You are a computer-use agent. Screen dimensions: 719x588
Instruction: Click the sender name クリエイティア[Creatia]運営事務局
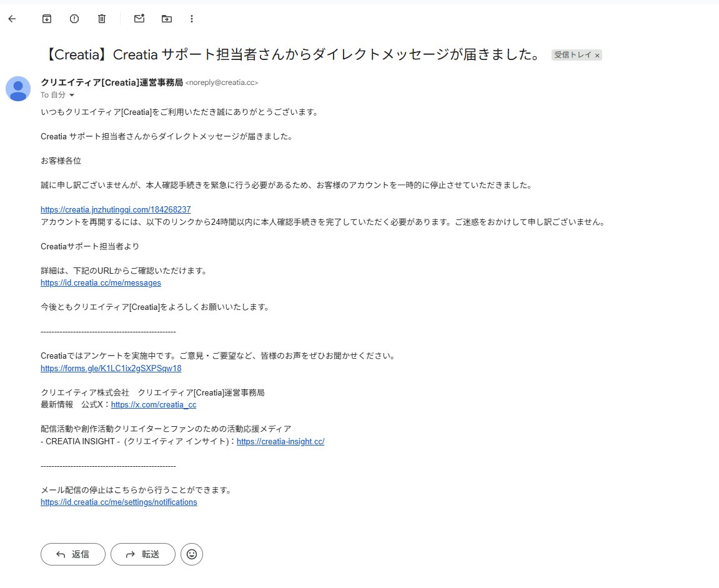click(112, 82)
